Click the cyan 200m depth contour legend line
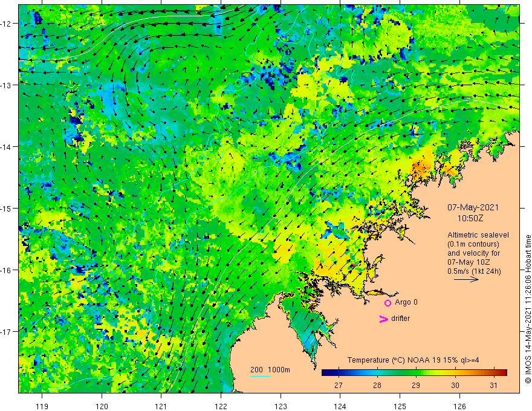Screen dimensions: 532x411 click(260, 376)
